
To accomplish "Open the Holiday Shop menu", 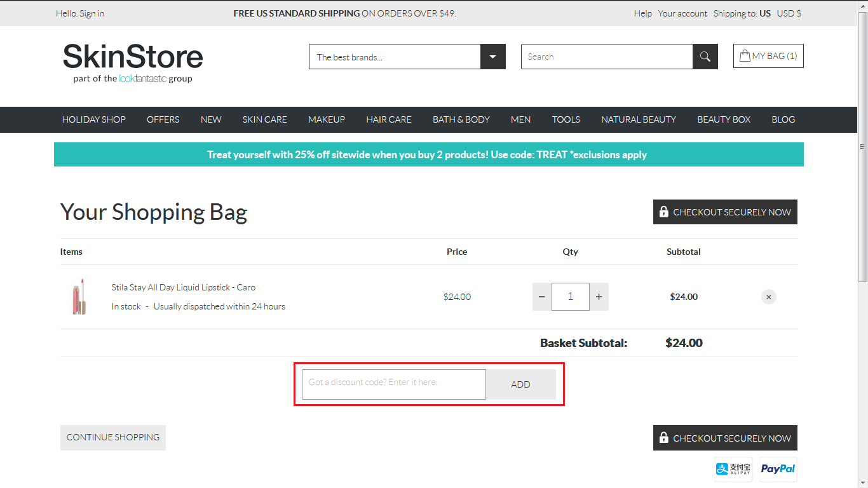I will tap(94, 119).
